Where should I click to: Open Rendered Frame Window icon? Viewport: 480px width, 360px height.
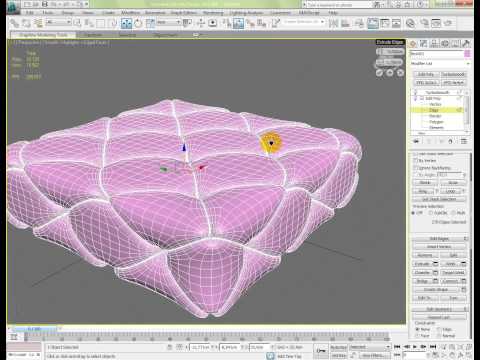[x=436, y=23]
